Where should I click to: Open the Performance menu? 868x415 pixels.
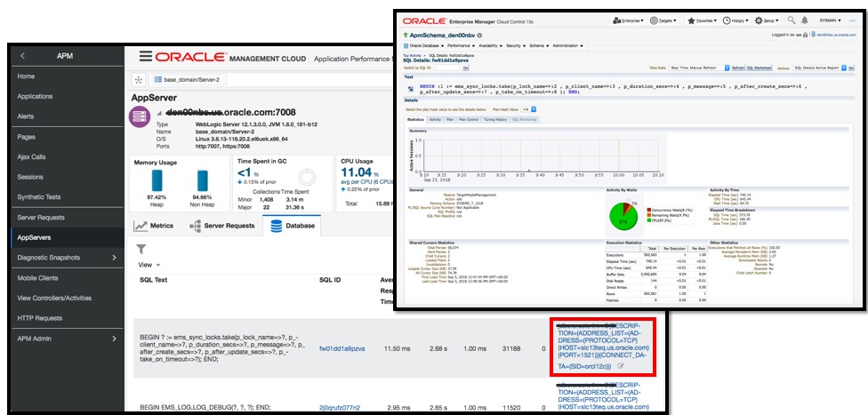461,45
